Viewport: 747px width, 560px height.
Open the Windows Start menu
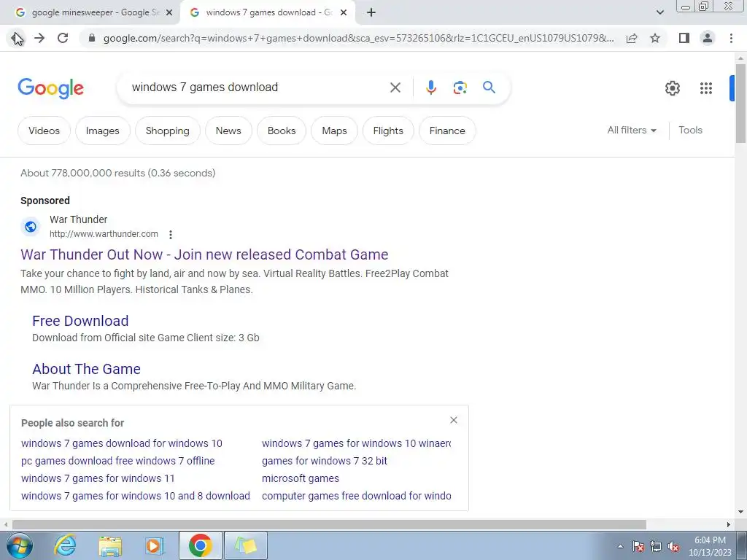20,545
